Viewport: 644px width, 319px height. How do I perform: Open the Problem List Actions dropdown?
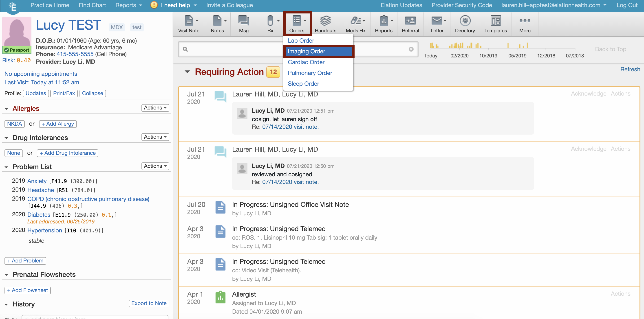coord(155,166)
